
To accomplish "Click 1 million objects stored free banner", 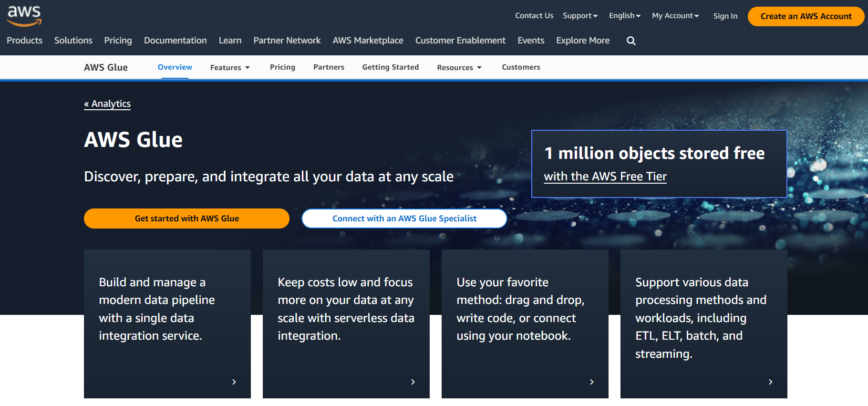I will pos(659,164).
